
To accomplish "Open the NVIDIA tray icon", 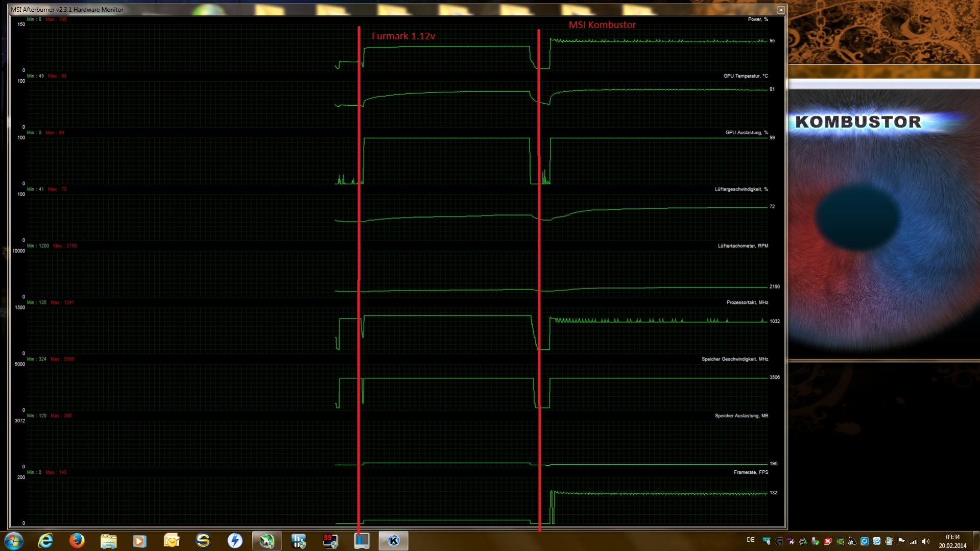I will pyautogui.click(x=840, y=541).
